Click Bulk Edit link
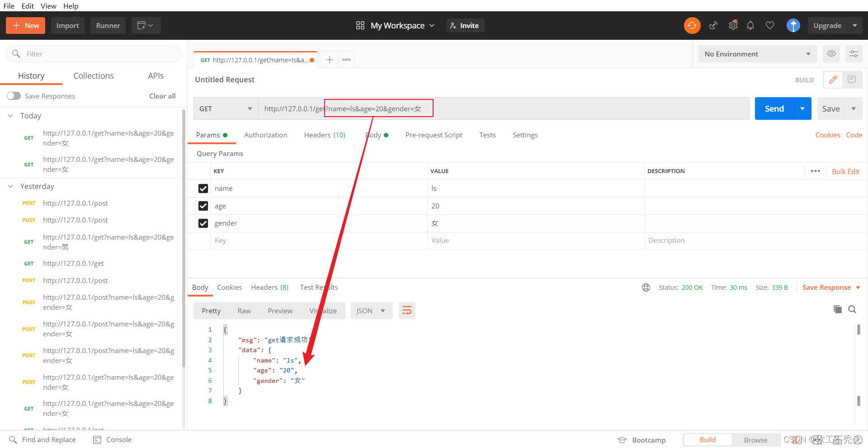Image resolution: width=868 pixels, height=448 pixels. (845, 171)
